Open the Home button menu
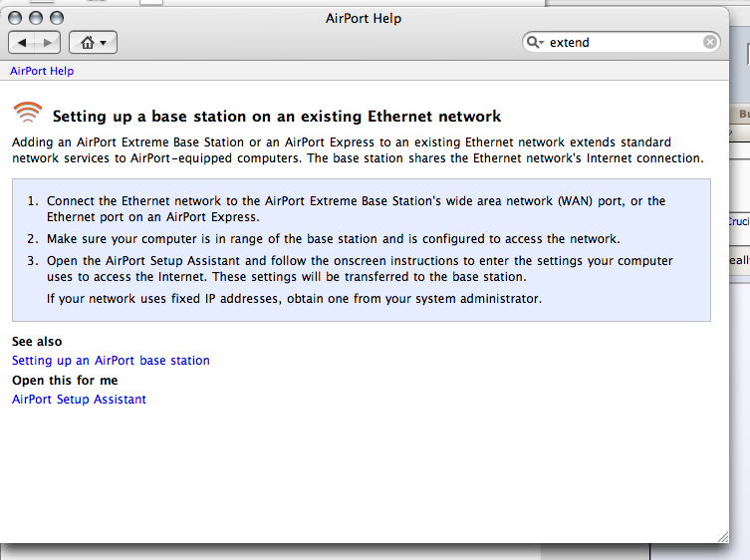This screenshot has width=750, height=560. [x=94, y=43]
